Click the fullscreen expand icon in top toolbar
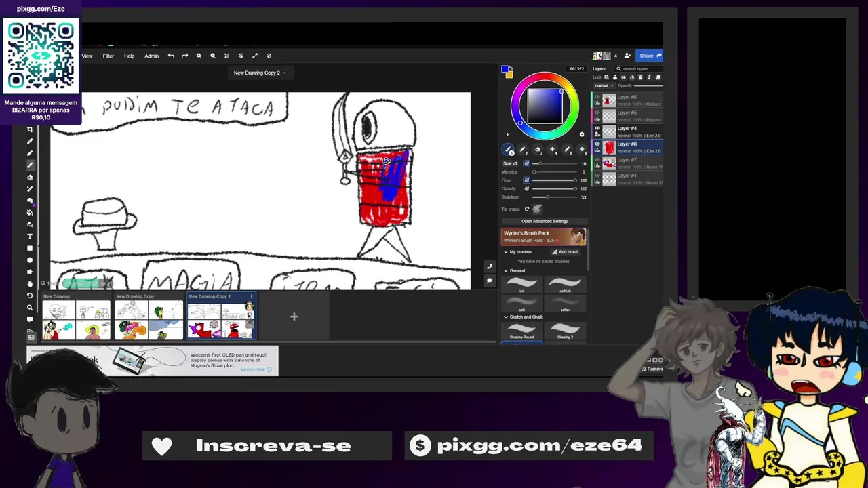Screen dimensions: 868x488 pyautogui.click(x=255, y=56)
